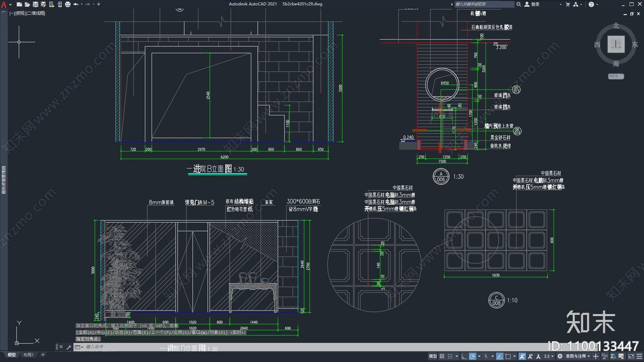Open the undo history dropdown arrow
Screen dimensions: 644x362
click(82, 4)
